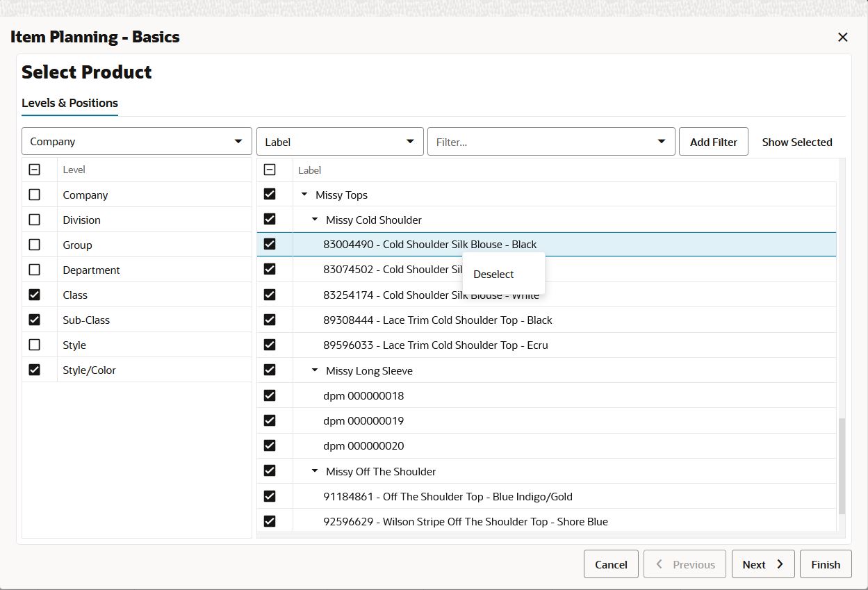This screenshot has width=868, height=590.
Task: Collapse the Missy Cold Shoulder group
Action: pos(313,219)
